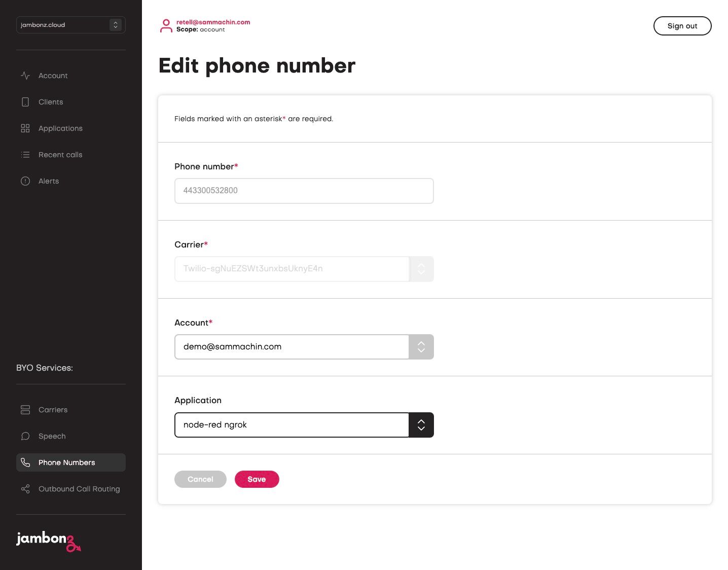Open the Recent calls menu item
The image size is (728, 570).
(x=60, y=155)
